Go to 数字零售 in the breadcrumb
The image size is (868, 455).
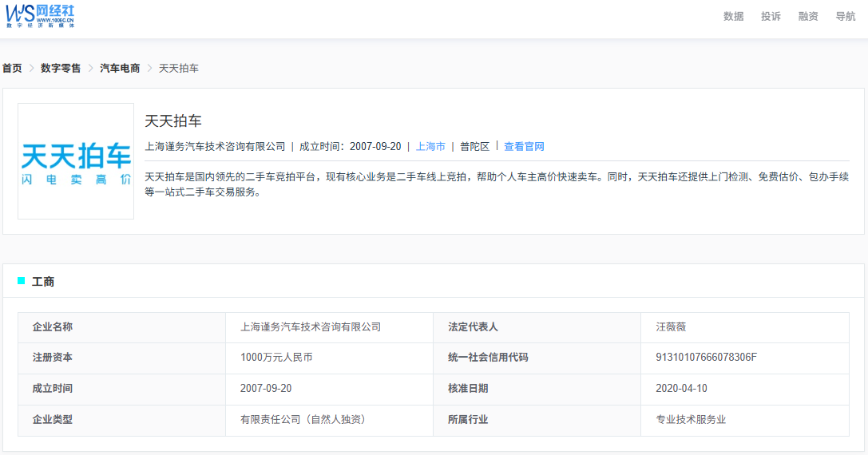[61, 68]
